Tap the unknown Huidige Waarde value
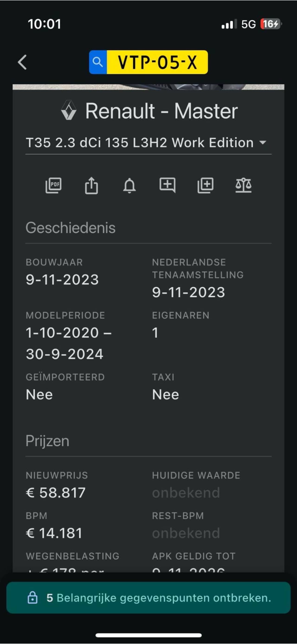 click(186, 493)
